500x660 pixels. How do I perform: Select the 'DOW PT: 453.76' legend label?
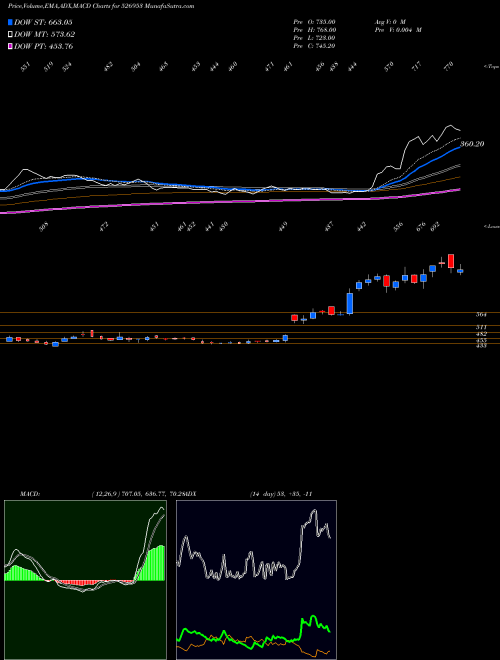click(x=43, y=46)
